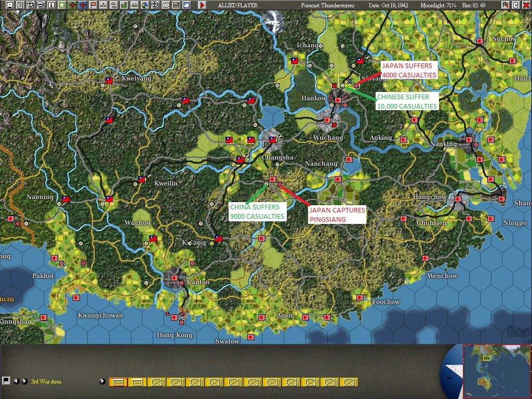Click the green factory industry icon
Viewport: 532px width, 399px height.
point(124,5)
